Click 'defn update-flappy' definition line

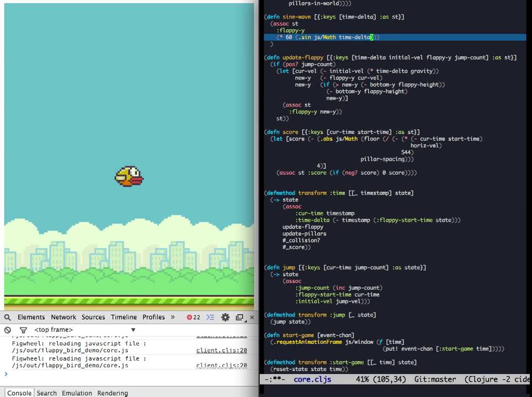pos(390,58)
